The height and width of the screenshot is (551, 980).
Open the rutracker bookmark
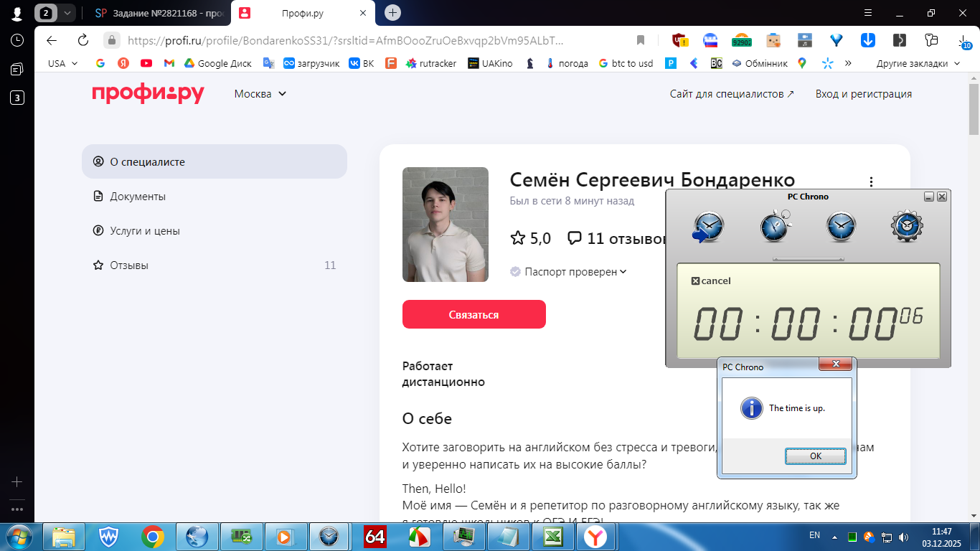[x=431, y=63]
